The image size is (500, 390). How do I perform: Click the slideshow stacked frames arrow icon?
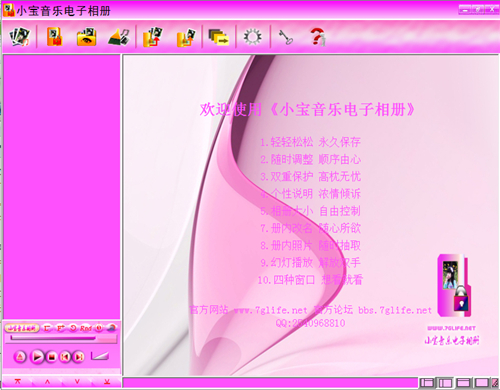[x=219, y=37]
